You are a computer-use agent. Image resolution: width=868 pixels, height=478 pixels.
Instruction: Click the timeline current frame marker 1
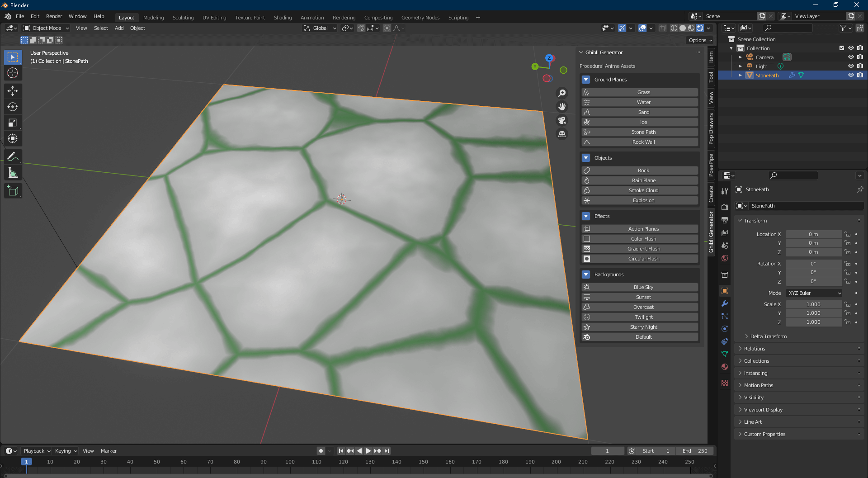pyautogui.click(x=26, y=462)
